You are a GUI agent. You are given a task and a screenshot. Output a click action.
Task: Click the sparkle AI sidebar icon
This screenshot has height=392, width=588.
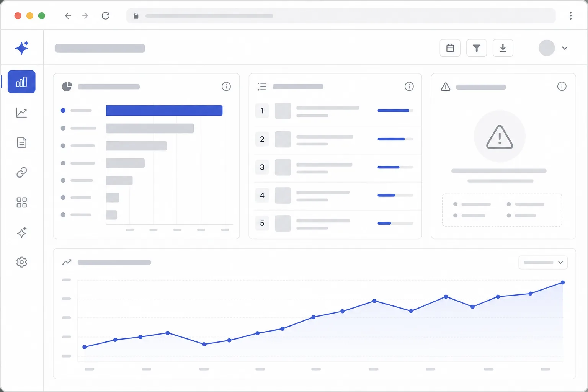click(x=21, y=232)
